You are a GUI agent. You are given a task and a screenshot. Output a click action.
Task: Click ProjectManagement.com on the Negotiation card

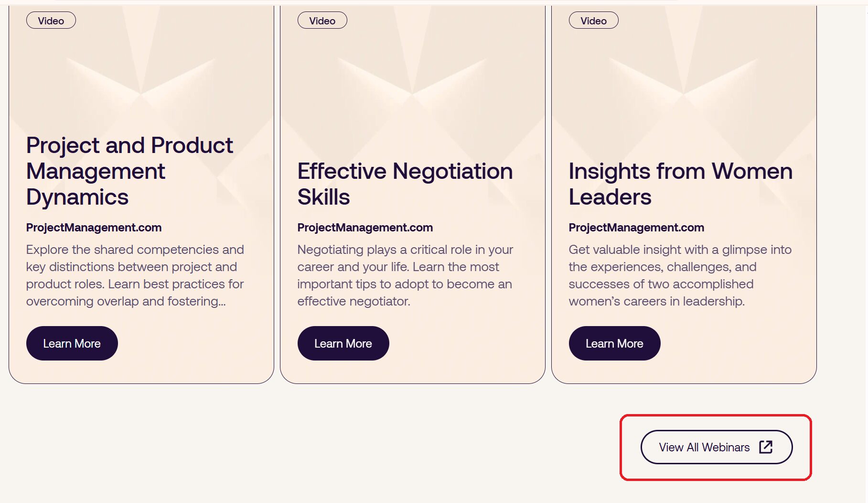pyautogui.click(x=365, y=228)
